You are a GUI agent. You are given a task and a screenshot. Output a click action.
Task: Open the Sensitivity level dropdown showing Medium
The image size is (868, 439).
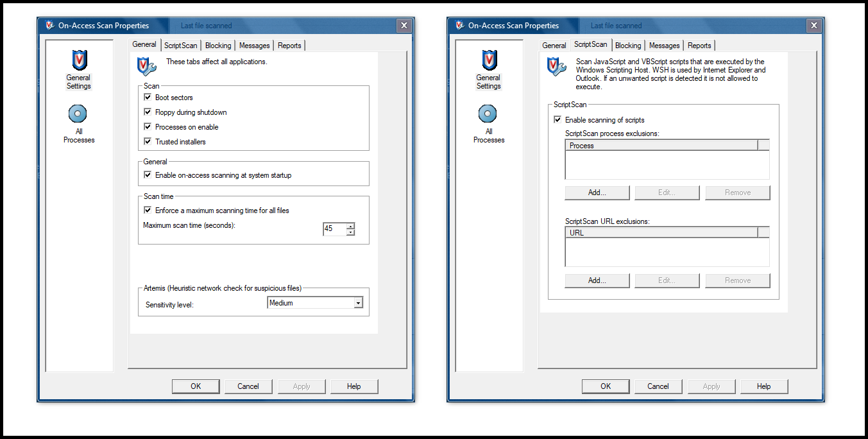[x=315, y=303]
